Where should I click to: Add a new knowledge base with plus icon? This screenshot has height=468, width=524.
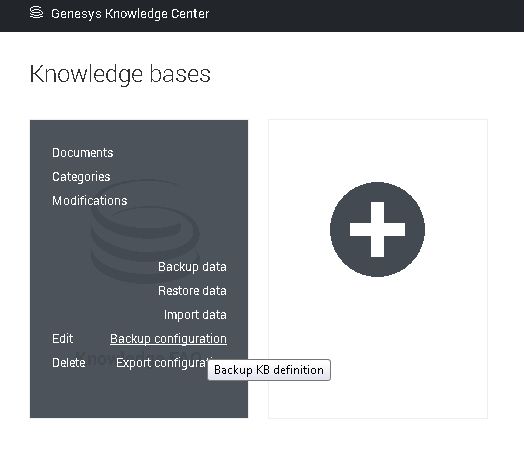click(377, 229)
